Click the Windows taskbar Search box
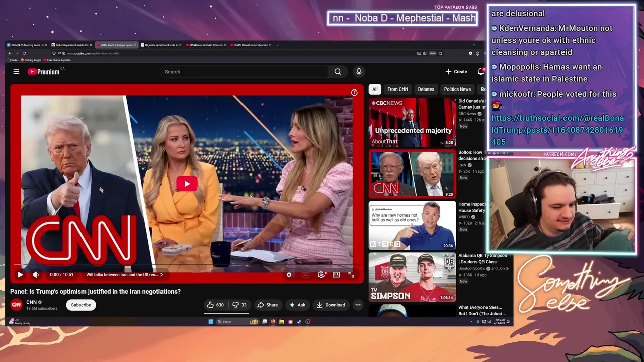The width and height of the screenshot is (644, 362). tap(237, 322)
